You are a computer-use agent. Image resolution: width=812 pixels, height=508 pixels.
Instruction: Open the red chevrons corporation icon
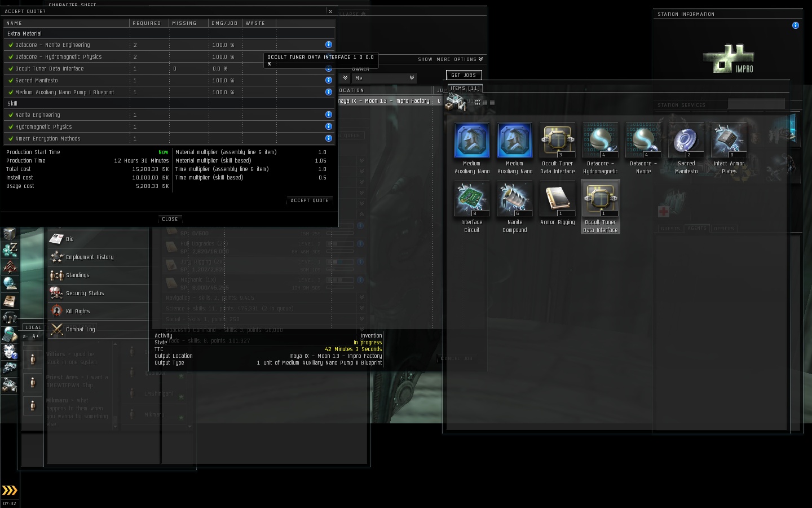[10, 266]
